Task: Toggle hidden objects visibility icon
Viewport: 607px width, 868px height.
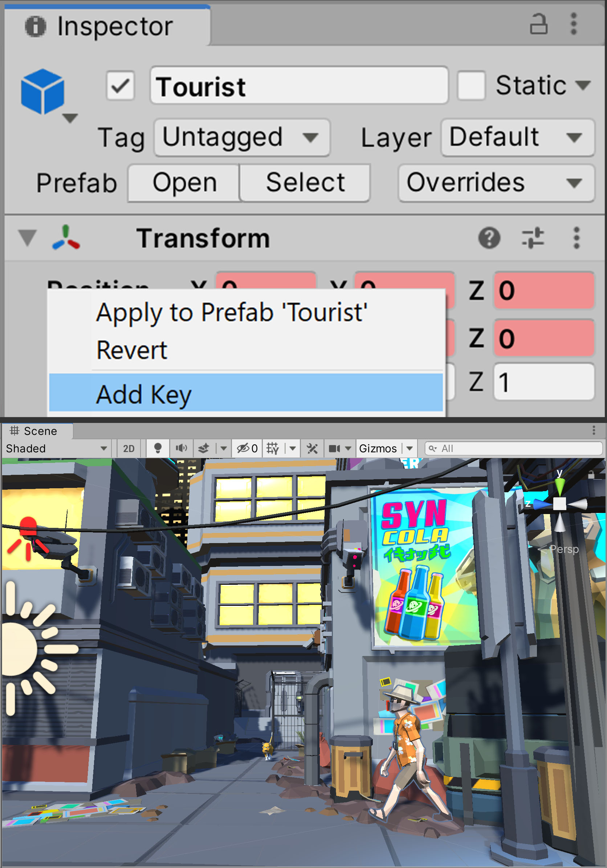Action: pyautogui.click(x=247, y=448)
